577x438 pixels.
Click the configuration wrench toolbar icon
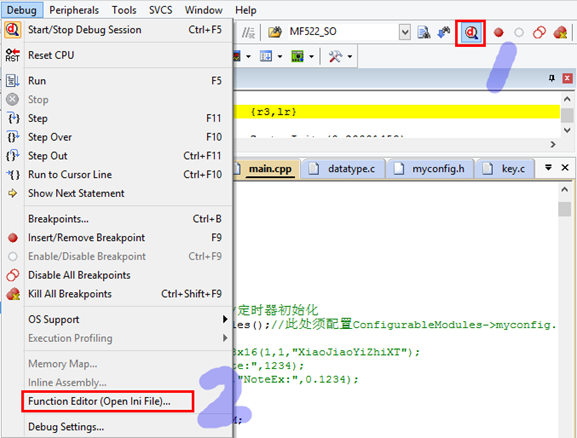pos(335,56)
